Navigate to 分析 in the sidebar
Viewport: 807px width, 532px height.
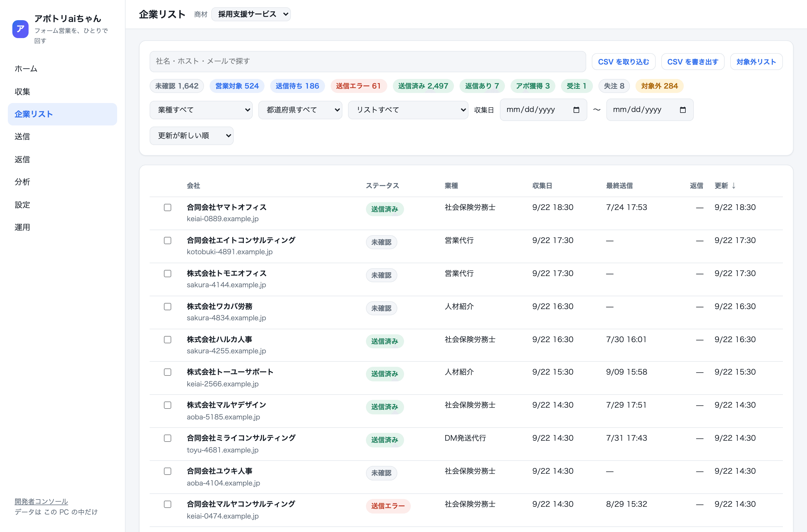(x=62, y=182)
